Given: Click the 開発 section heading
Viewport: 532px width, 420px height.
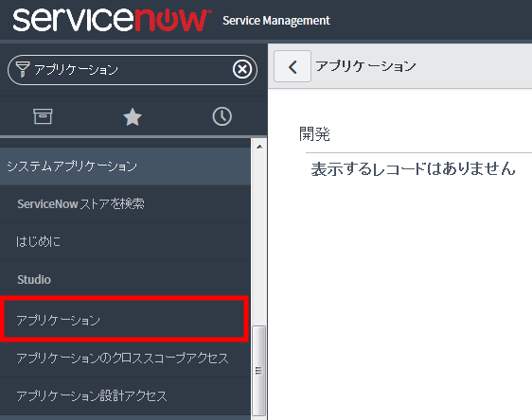Looking at the screenshot, I should (x=314, y=134).
